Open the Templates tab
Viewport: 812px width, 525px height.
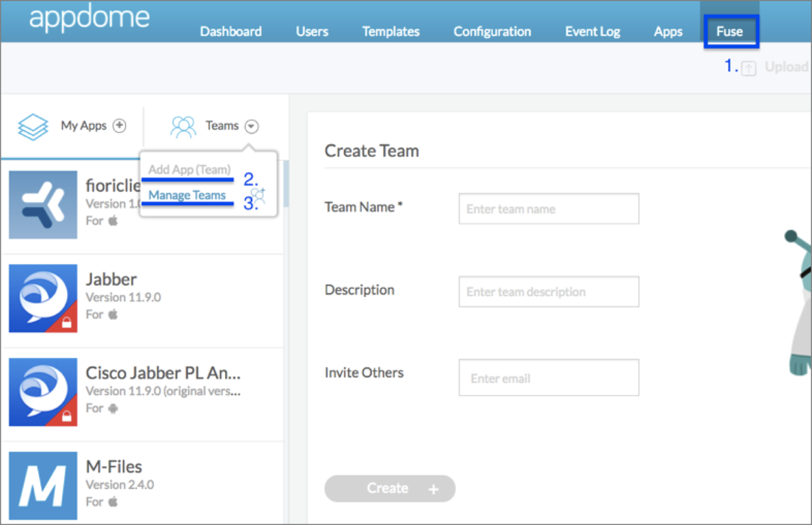[x=391, y=31]
